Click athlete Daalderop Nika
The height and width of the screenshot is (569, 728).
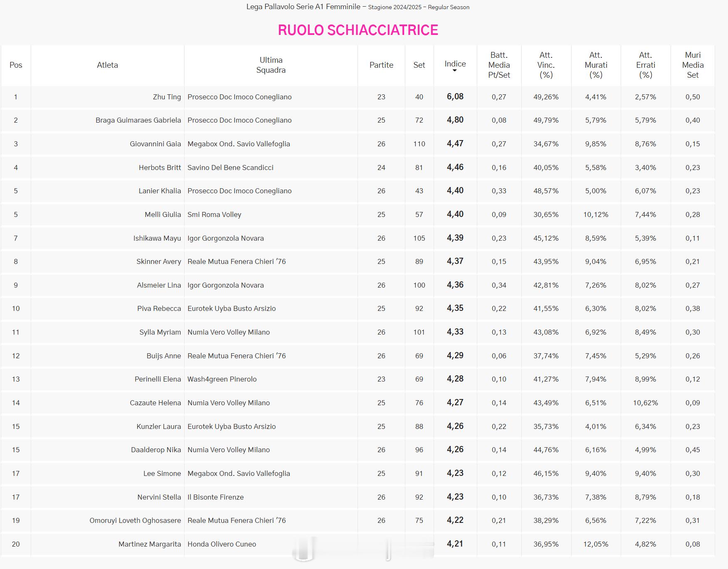(x=156, y=450)
